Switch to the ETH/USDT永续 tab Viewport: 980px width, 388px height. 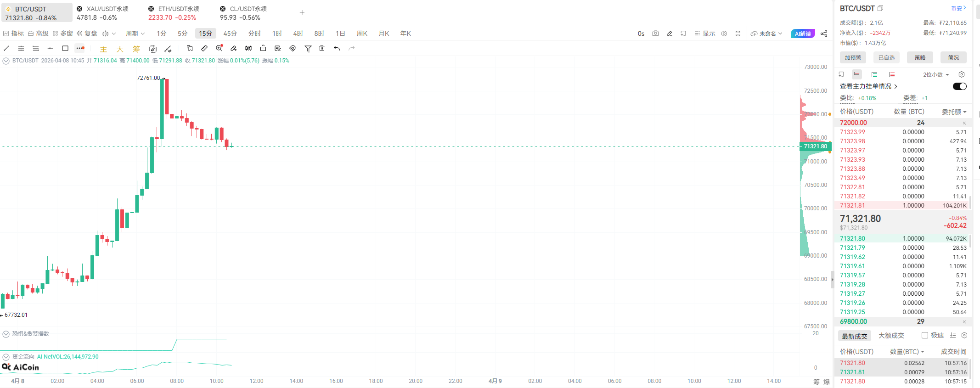[x=174, y=13]
